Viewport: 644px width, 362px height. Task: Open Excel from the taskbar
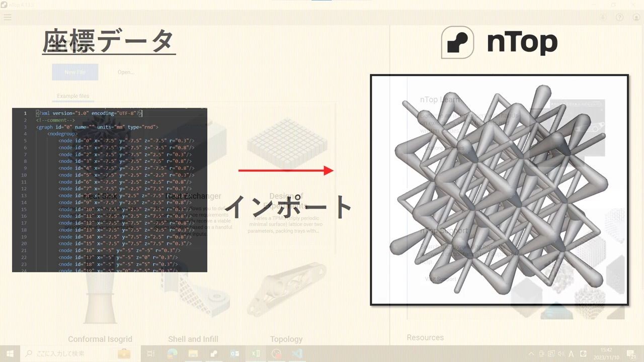(x=256, y=353)
